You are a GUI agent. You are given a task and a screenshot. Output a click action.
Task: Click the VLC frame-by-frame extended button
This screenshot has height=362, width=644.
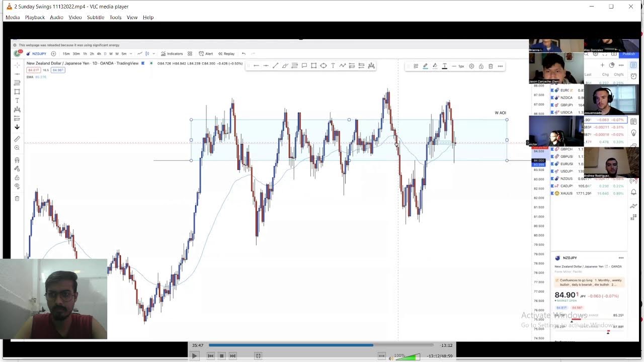(381, 356)
